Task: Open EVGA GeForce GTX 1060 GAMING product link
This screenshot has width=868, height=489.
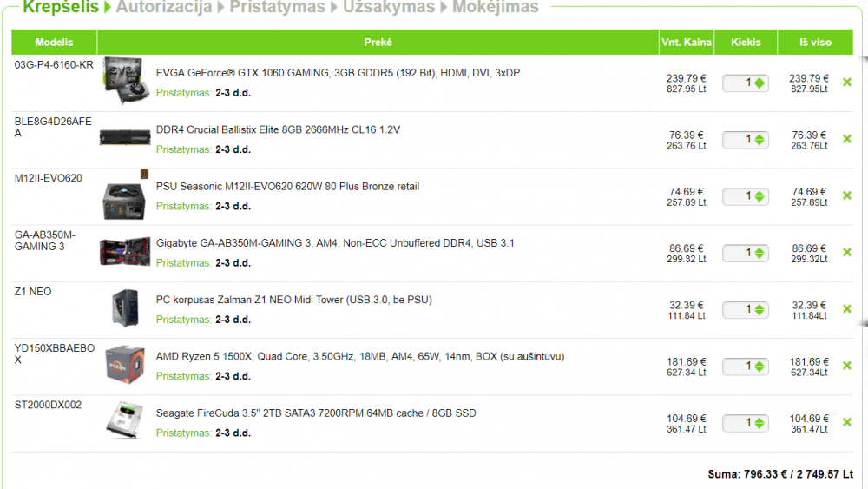Action: (x=338, y=73)
